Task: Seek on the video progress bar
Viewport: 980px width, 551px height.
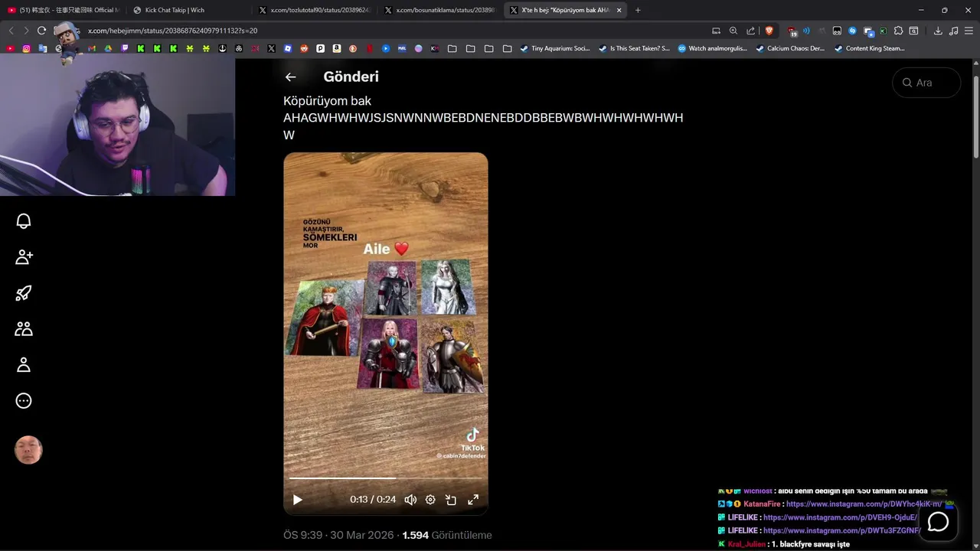Action: point(385,478)
